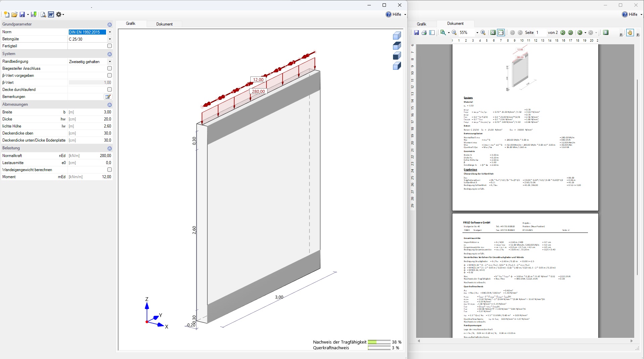
Task: Switch to Dokument tab in left window
Action: pos(164,24)
